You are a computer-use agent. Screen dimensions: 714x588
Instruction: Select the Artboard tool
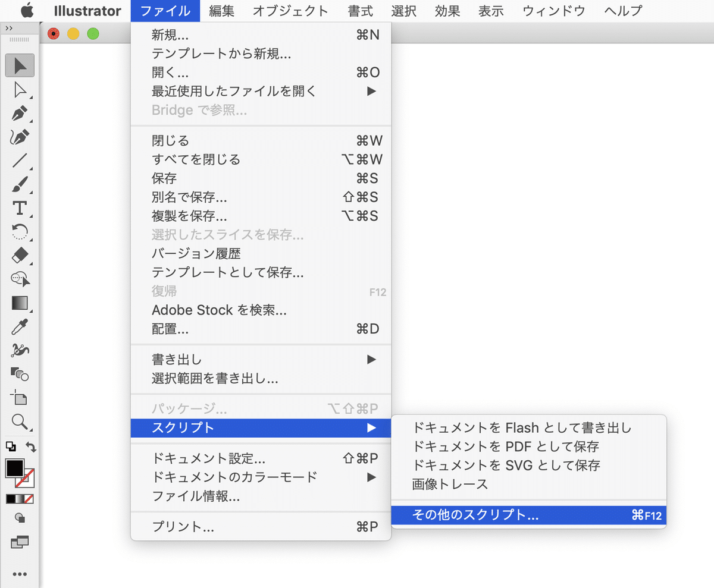[20, 398]
